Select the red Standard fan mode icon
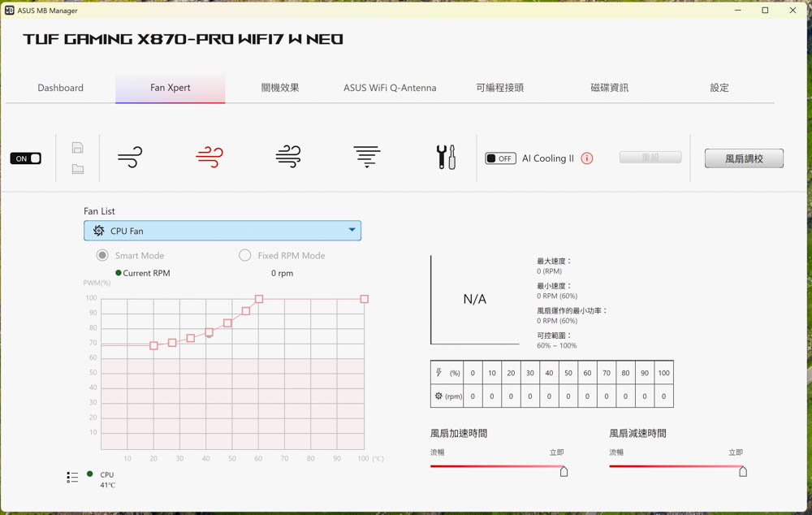 [x=209, y=157]
